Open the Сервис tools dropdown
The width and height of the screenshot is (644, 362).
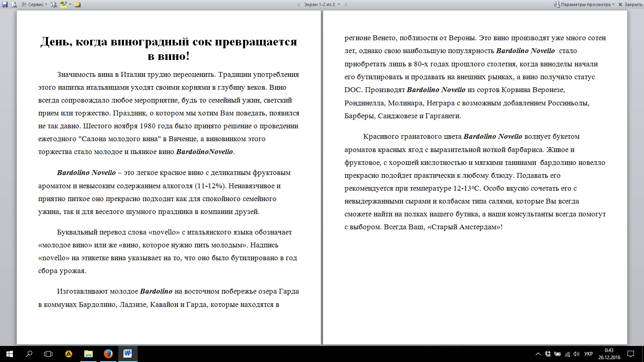tap(34, 4)
